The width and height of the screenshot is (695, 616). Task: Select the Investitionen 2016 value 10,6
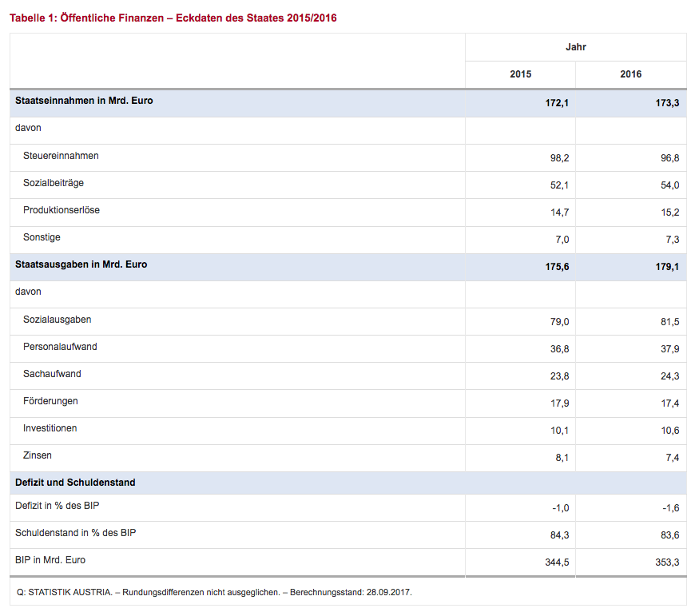669,431
